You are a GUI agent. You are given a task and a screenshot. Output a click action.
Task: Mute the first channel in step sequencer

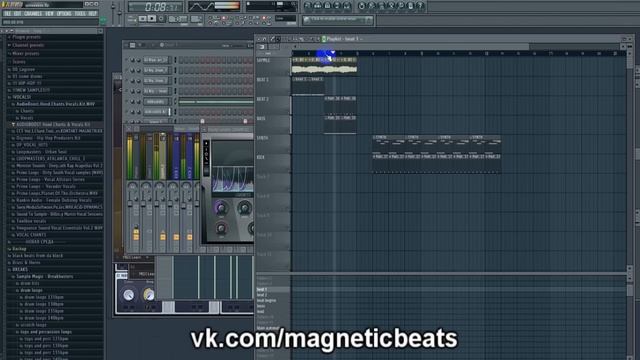click(x=126, y=60)
